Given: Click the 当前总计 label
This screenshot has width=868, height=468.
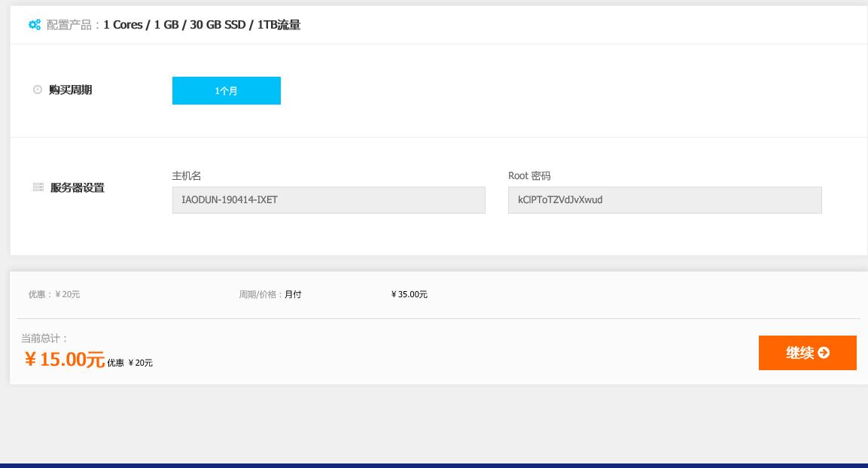Looking at the screenshot, I should point(44,339).
